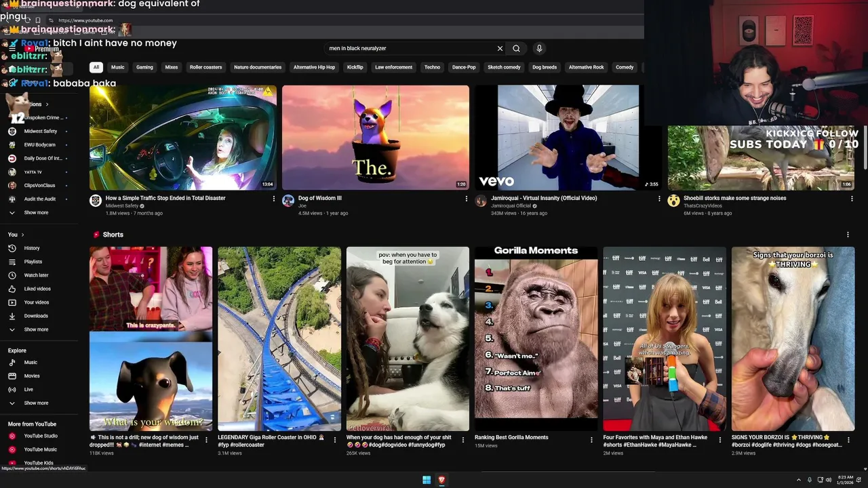Open Movies under the Explore section

point(32,375)
